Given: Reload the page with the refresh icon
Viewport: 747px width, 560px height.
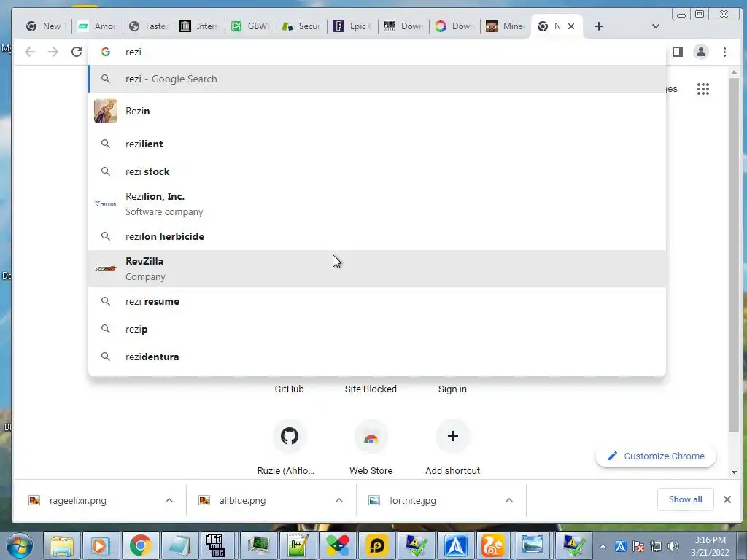Looking at the screenshot, I should tap(76, 52).
